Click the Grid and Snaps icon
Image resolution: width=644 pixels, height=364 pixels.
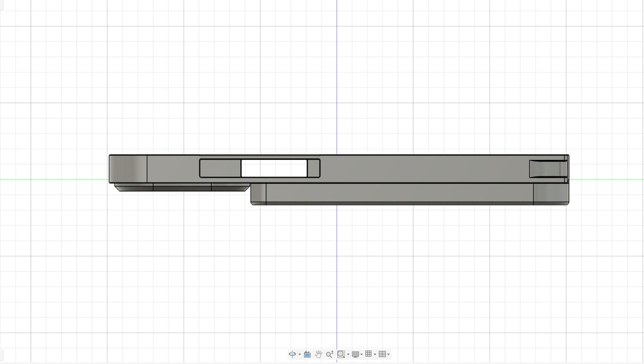pyautogui.click(x=369, y=354)
